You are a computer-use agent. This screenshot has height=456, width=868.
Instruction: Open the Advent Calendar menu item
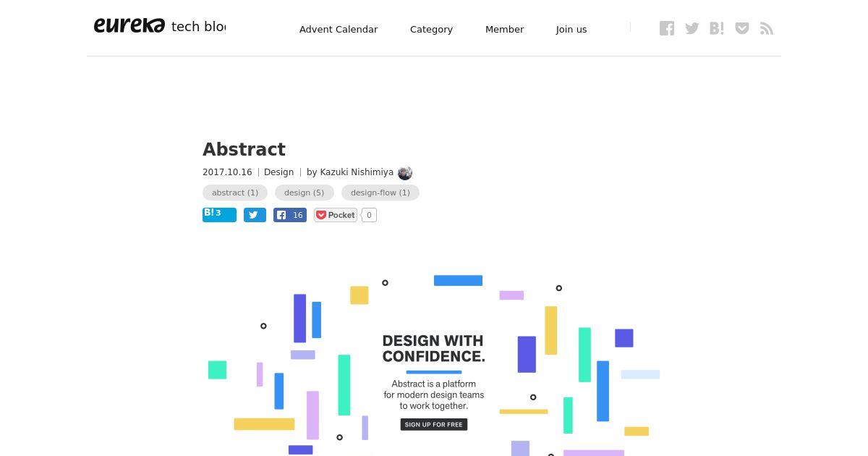pyautogui.click(x=339, y=29)
